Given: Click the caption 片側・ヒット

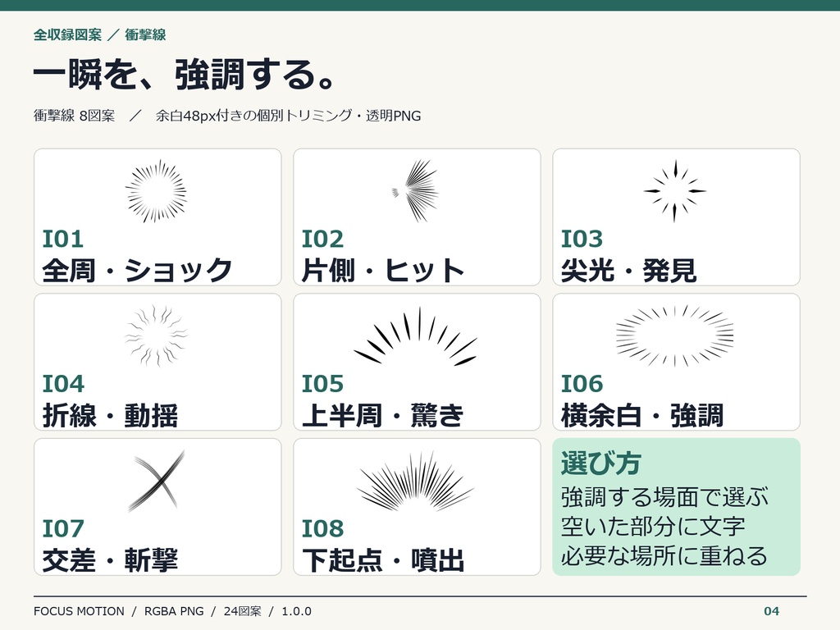Looking at the screenshot, I should [x=382, y=270].
